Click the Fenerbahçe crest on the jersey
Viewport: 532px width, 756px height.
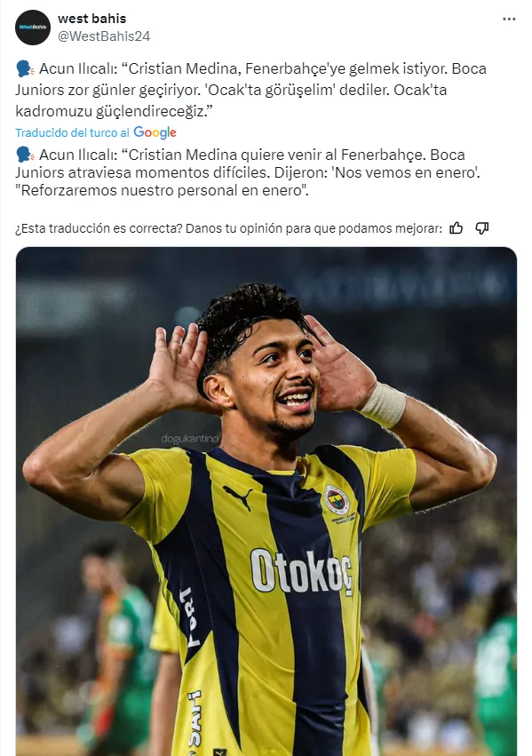click(x=337, y=499)
